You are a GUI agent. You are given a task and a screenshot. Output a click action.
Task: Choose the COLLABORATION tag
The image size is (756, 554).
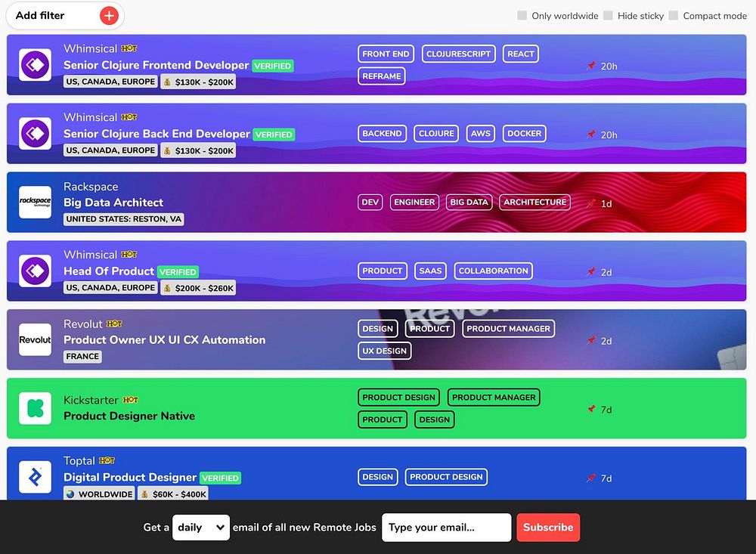494,271
